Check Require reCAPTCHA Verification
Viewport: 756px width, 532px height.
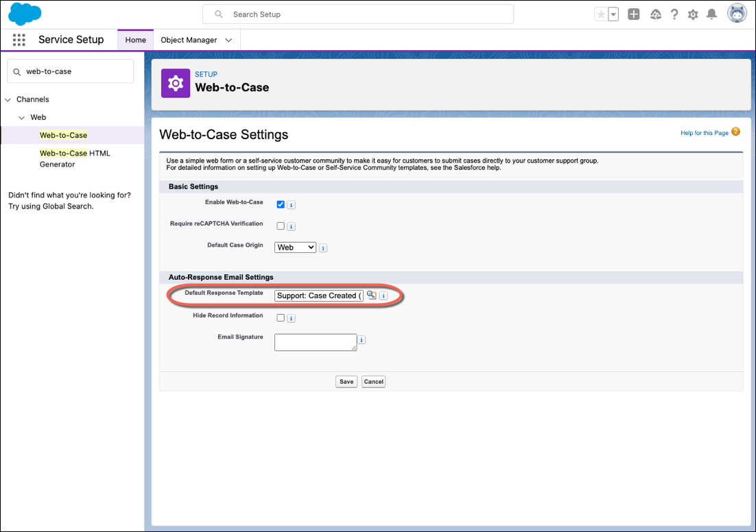point(281,226)
